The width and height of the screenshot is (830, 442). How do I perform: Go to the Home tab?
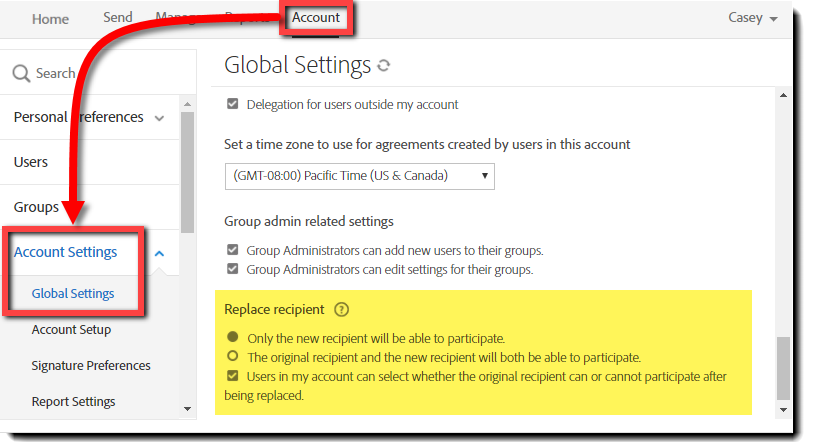[50, 19]
